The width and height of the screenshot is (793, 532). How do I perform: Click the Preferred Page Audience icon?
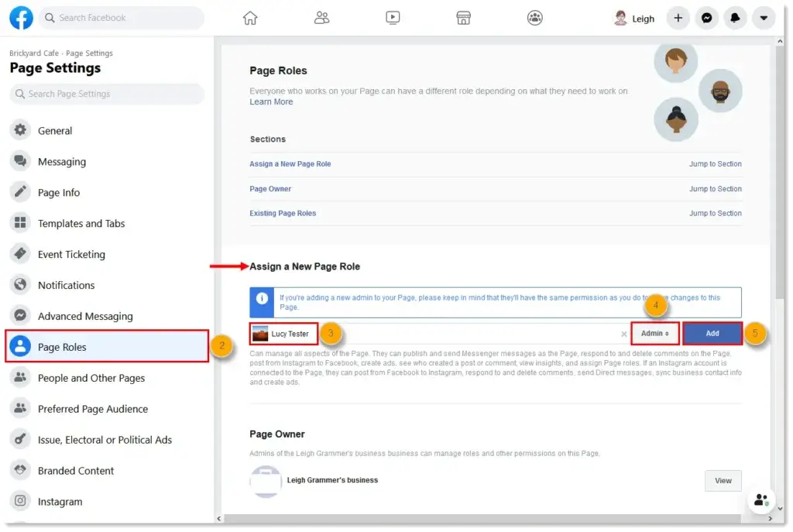pyautogui.click(x=20, y=409)
